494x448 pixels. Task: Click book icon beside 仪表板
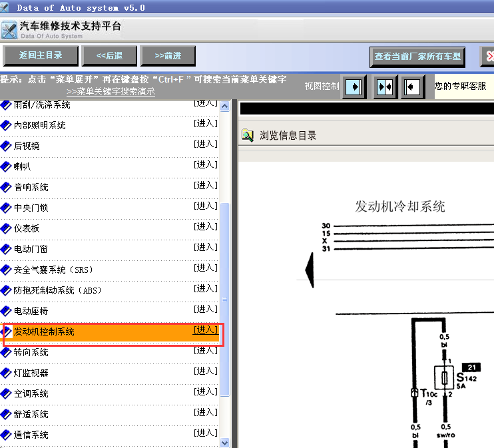click(x=6, y=228)
